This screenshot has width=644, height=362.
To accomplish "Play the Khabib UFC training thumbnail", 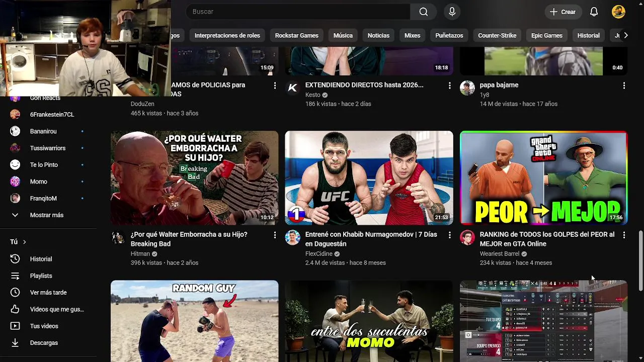I will [x=369, y=178].
